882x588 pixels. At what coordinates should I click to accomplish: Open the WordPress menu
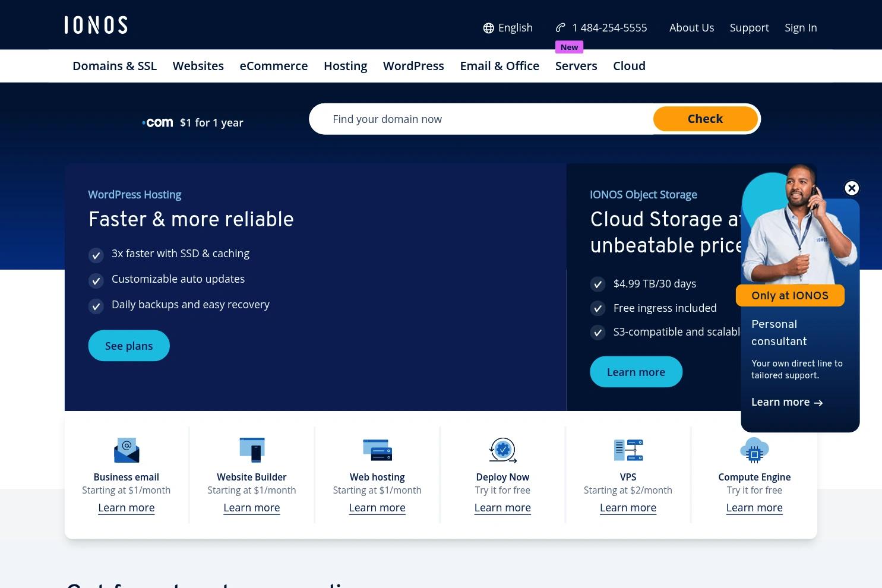coord(413,66)
